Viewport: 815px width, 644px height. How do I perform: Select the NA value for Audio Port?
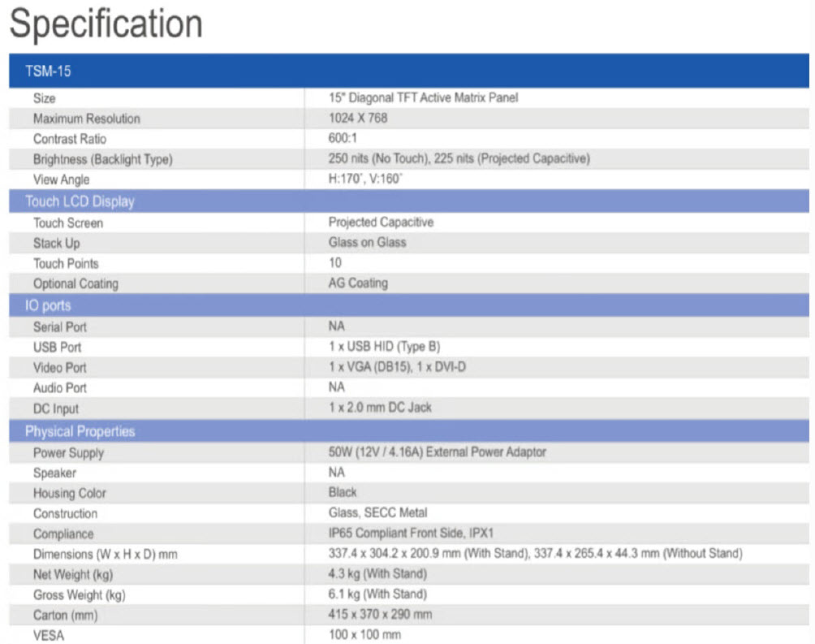point(337,387)
